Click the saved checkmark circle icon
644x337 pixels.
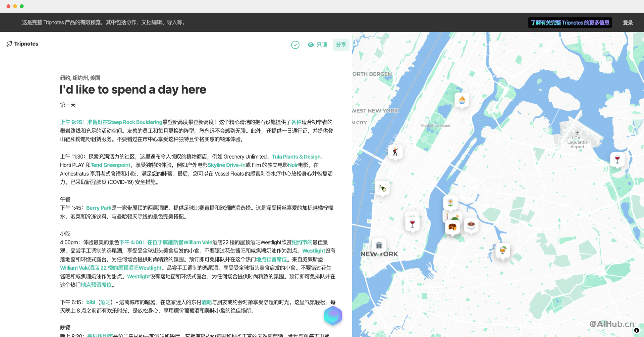295,45
